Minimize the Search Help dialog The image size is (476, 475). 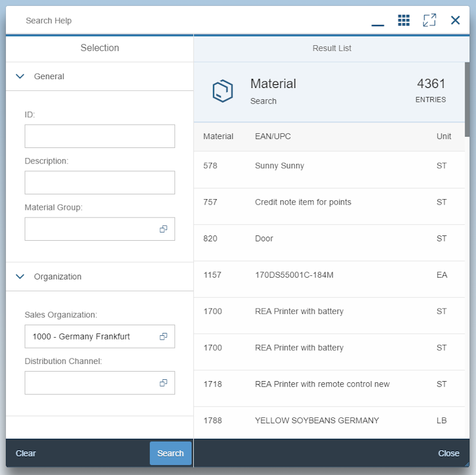(377, 21)
